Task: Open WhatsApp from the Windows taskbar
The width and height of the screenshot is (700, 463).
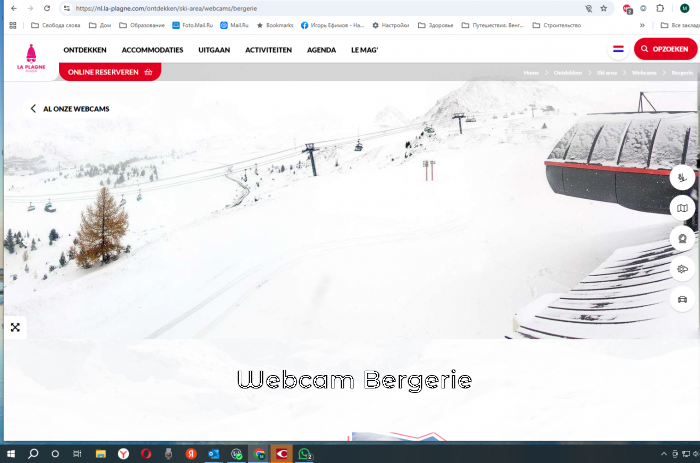Action: point(306,454)
